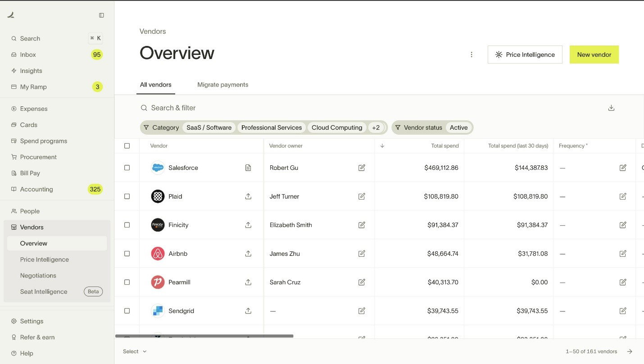Click the sort arrow on the Vendor owner column
Image resolution: width=644 pixels, height=364 pixels.
click(x=382, y=146)
